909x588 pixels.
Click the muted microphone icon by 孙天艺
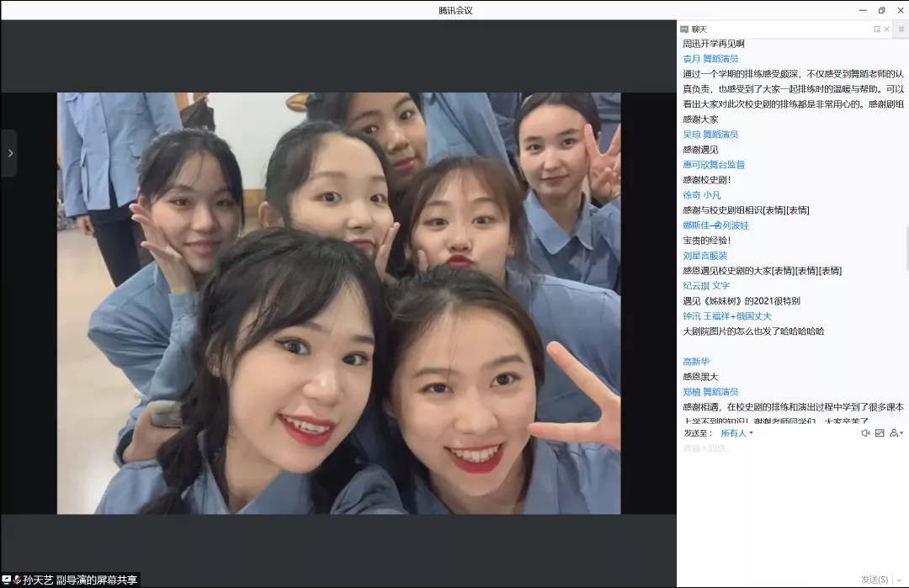(16, 580)
